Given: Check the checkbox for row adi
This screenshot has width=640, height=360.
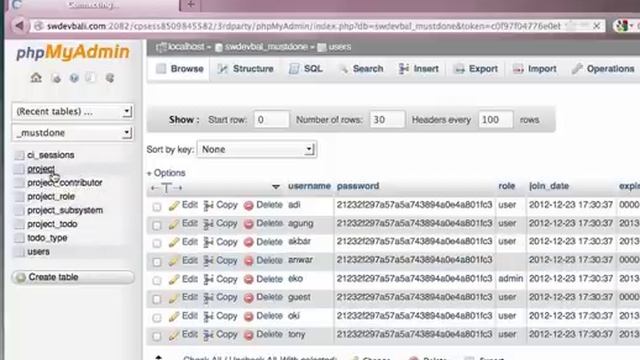Looking at the screenshot, I should click(157, 207).
